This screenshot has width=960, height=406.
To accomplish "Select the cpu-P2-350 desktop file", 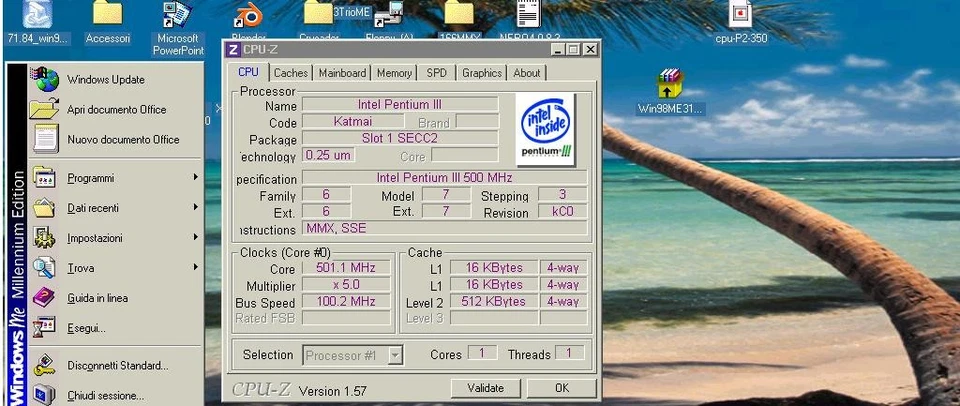I will tap(741, 23).
